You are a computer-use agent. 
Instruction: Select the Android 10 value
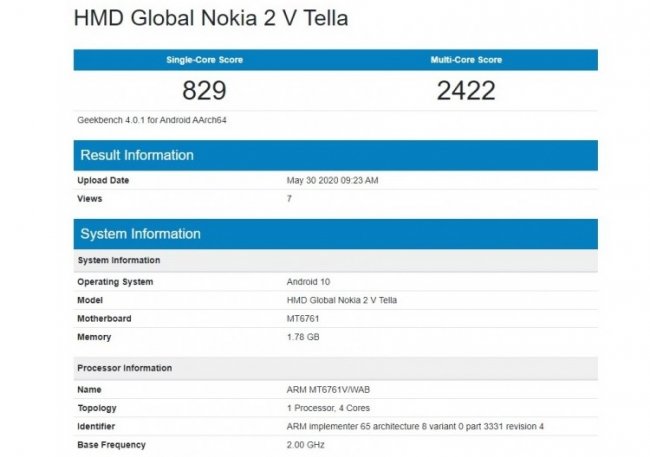pos(309,282)
